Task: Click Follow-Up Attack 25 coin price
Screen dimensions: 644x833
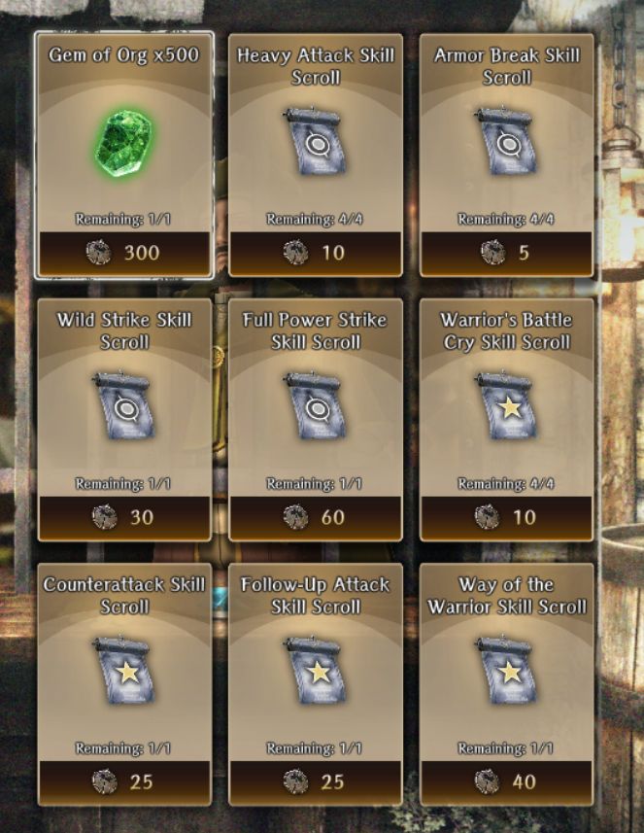Action: [x=316, y=782]
